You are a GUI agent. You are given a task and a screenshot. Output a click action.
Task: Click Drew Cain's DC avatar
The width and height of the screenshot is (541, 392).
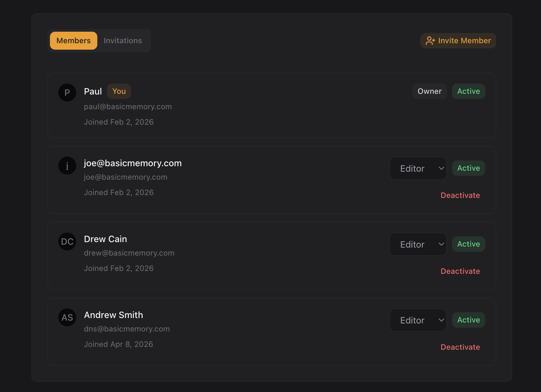(67, 241)
